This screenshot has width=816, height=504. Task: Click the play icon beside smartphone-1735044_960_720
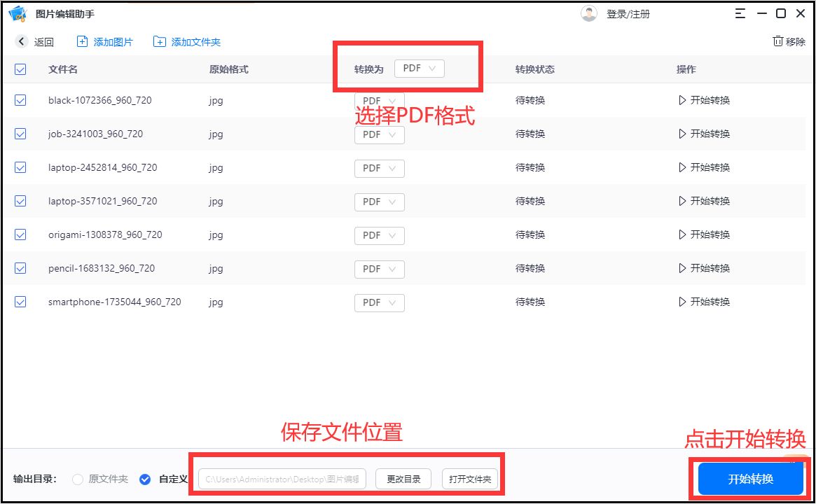click(681, 302)
